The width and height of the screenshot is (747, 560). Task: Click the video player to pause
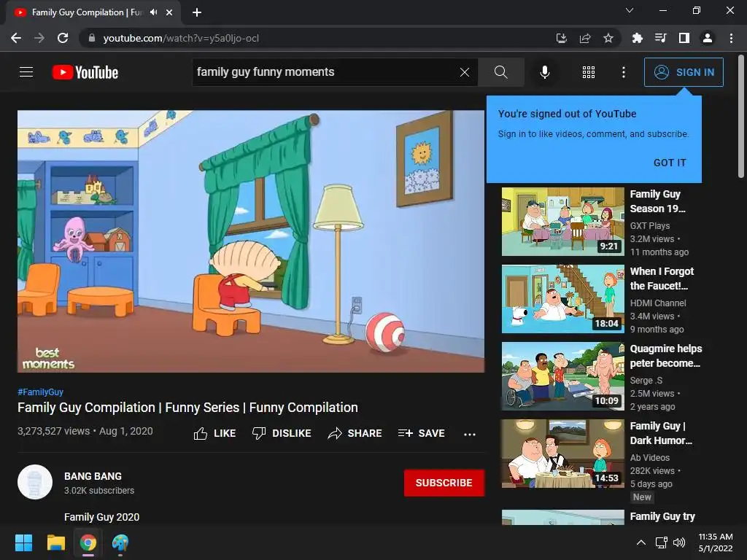[251, 241]
